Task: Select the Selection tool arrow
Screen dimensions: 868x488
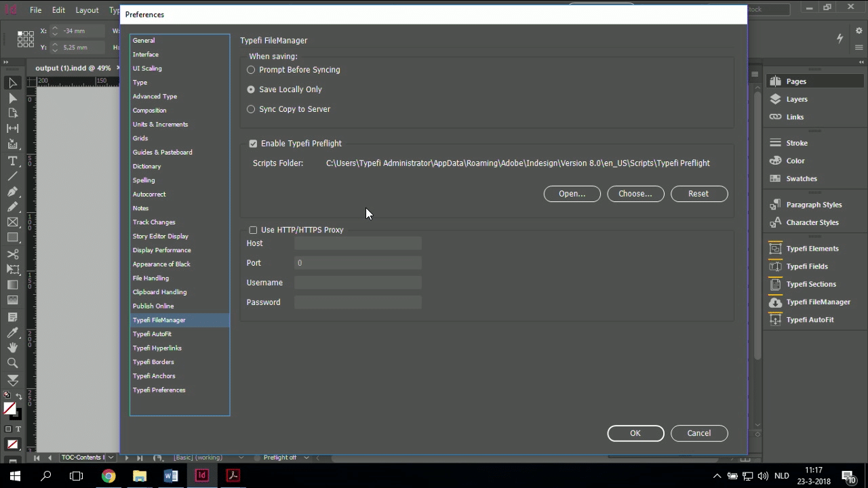Action: 12,83
